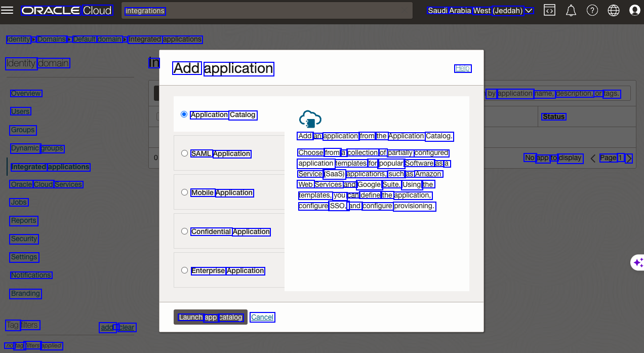Screen dimensions: 644x353
Task: Select the Mobile Application option
Action: 184,192
